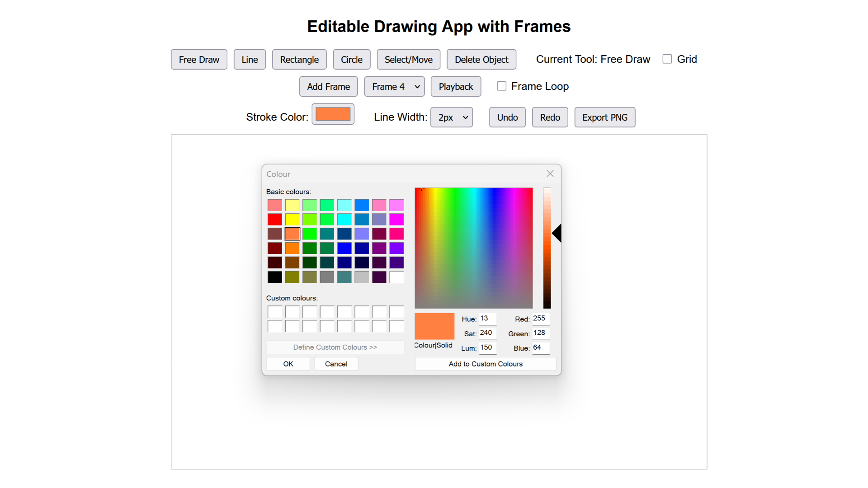Pick a colour in the spectrum field
Screen dimensions: 868x488
(474, 248)
